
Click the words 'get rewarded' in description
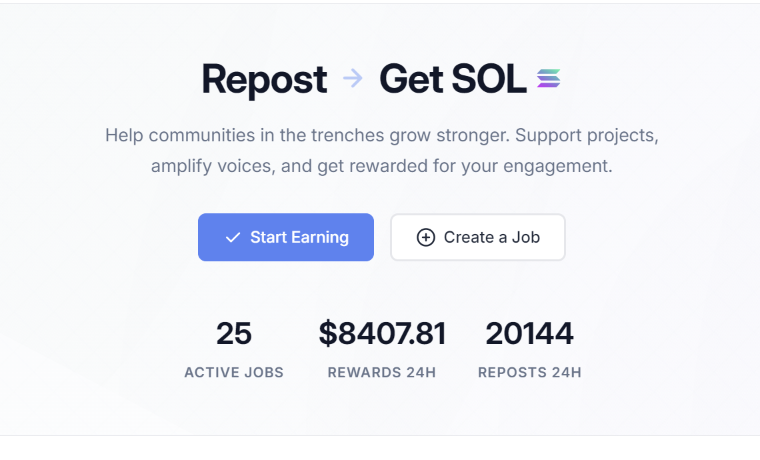point(370,165)
